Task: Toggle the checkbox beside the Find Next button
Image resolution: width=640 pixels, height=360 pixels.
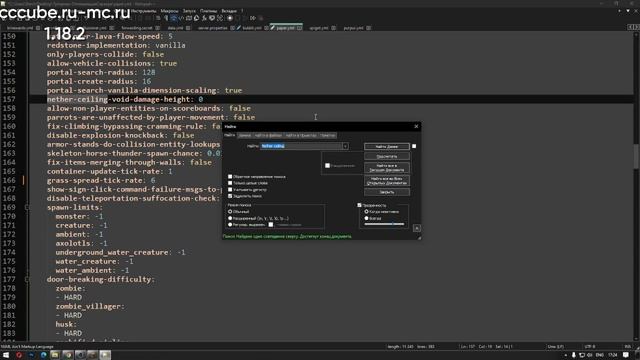Action: (414, 146)
